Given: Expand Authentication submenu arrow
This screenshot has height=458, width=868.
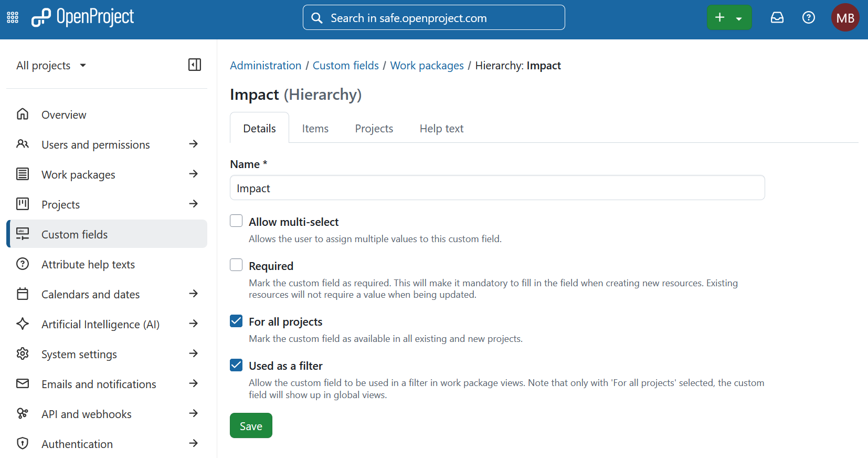Looking at the screenshot, I should pyautogui.click(x=194, y=443).
